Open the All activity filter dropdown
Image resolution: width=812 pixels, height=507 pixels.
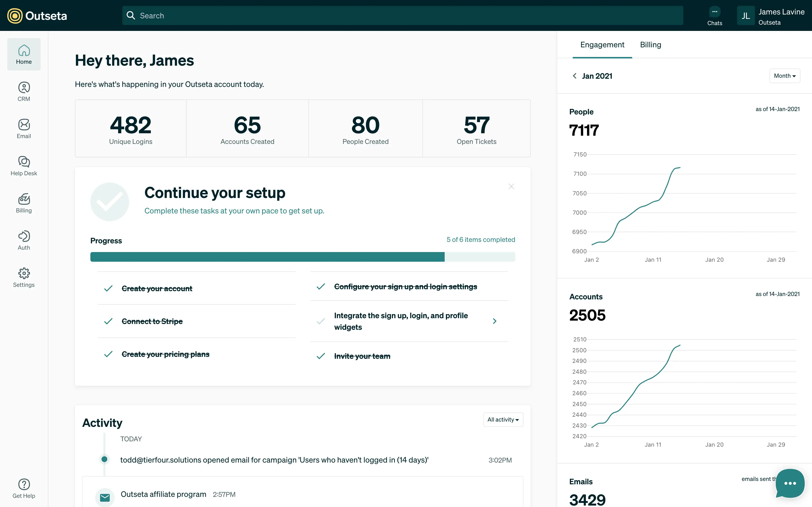[503, 420]
